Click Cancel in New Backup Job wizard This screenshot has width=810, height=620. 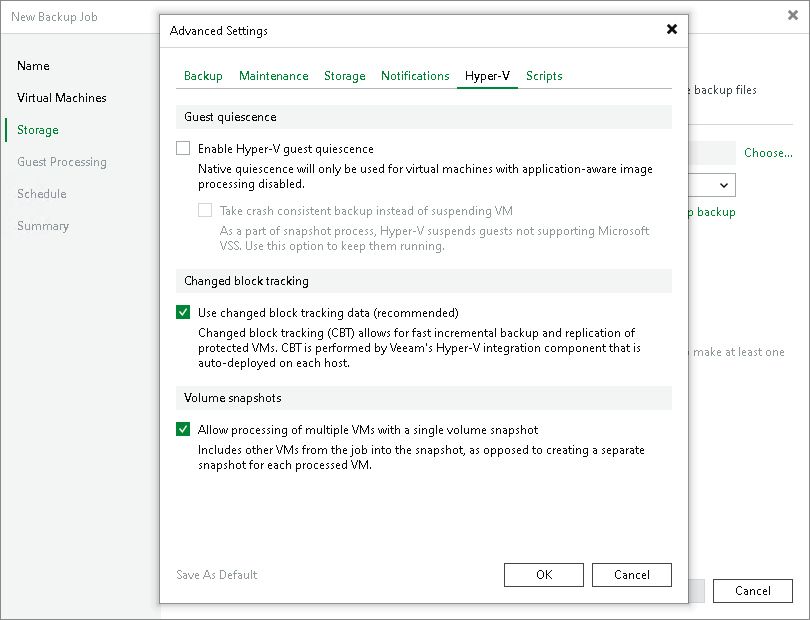pos(753,591)
